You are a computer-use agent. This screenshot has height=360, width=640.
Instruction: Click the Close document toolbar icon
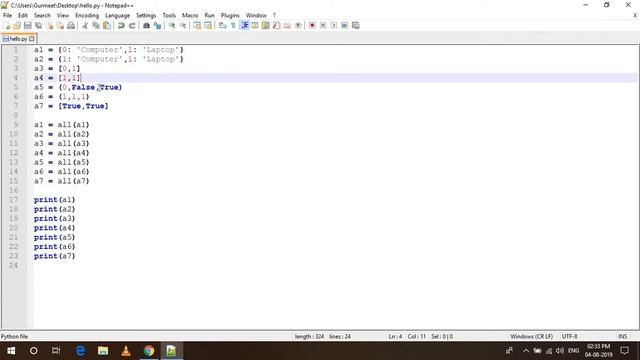click(49, 25)
